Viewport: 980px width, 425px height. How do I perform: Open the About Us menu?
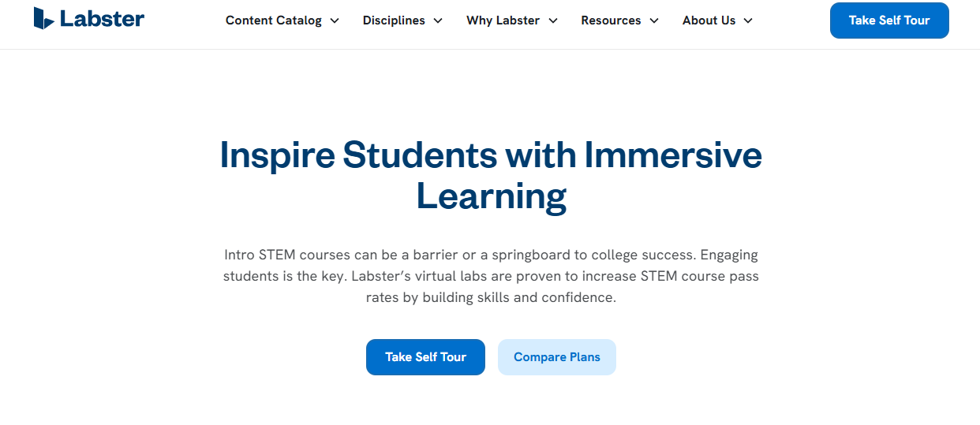coord(709,21)
